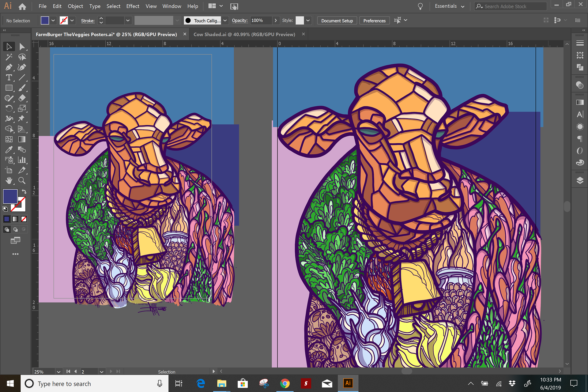Image resolution: width=588 pixels, height=392 pixels.
Task: Open the zoom level dropdown
Action: pyautogui.click(x=58, y=371)
